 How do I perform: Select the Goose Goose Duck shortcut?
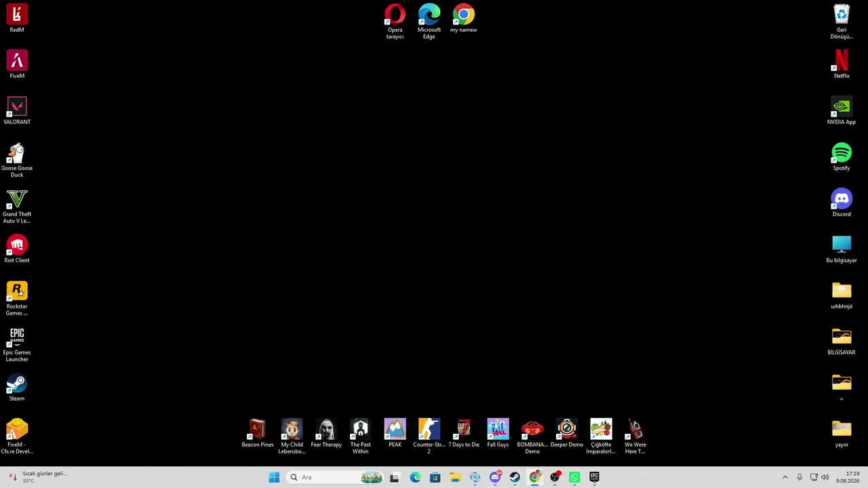pos(17,160)
